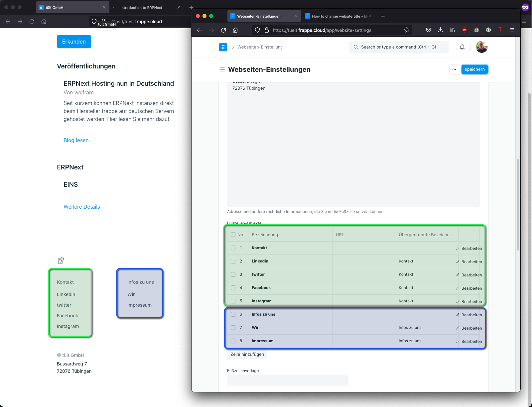Edit the Linkedin row via Bearbeiten
Viewport: 532px width, 407px height.
(x=469, y=262)
